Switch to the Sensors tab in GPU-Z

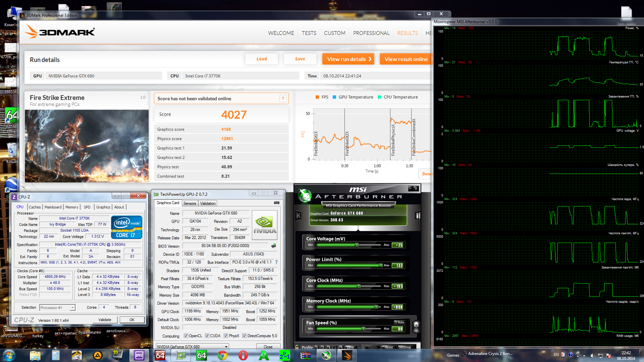pos(190,203)
